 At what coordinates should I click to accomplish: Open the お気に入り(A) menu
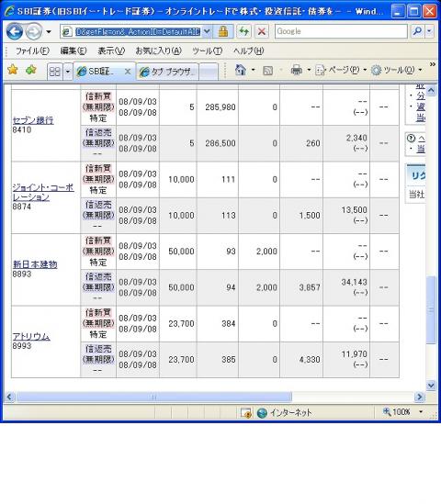(x=159, y=50)
